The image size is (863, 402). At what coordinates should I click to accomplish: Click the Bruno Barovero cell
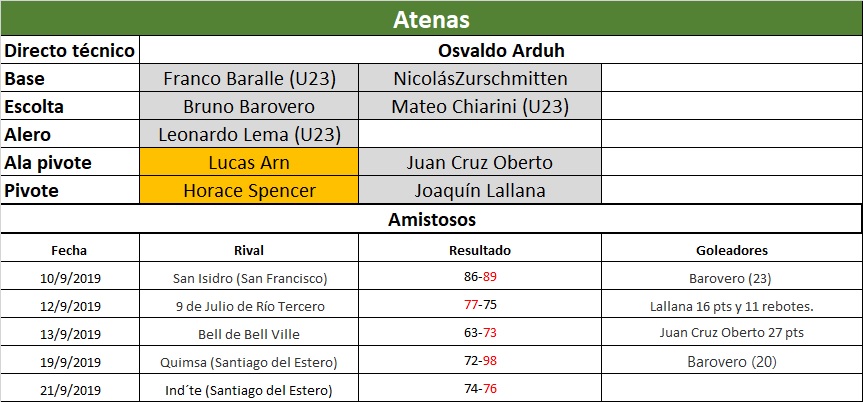249,106
